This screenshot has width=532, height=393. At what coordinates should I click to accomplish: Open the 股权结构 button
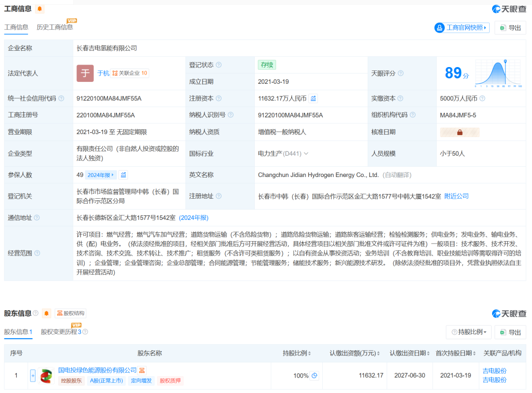pyautogui.click(x=70, y=313)
